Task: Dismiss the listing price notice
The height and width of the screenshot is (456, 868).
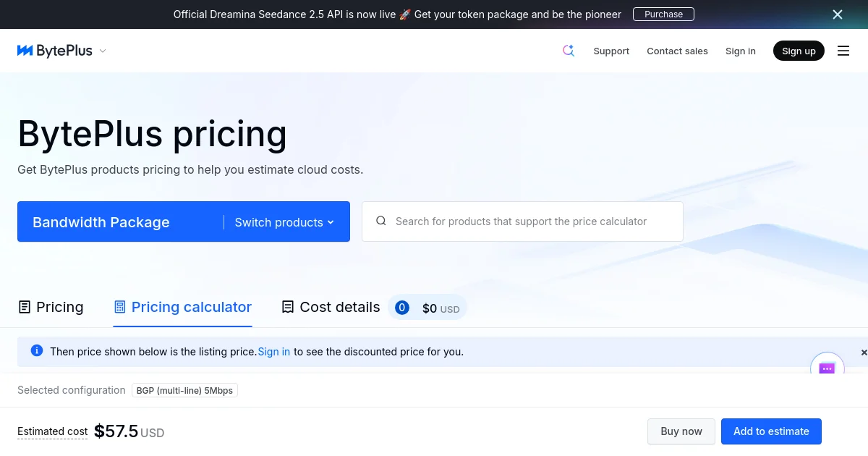Action: point(864,352)
